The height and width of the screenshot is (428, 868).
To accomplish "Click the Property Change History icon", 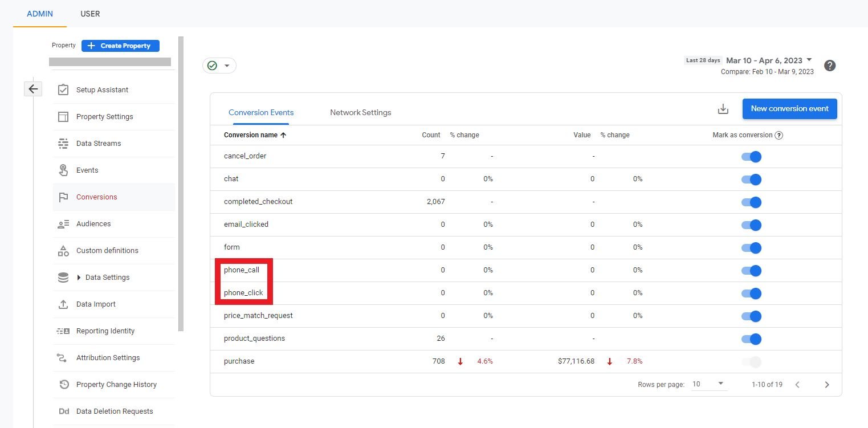I will [63, 385].
